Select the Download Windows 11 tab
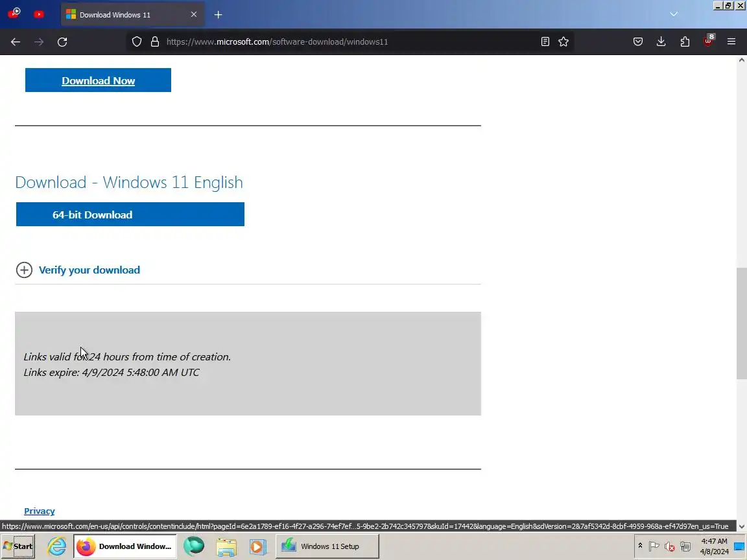Screen dimensions: 747x560 point(132,15)
